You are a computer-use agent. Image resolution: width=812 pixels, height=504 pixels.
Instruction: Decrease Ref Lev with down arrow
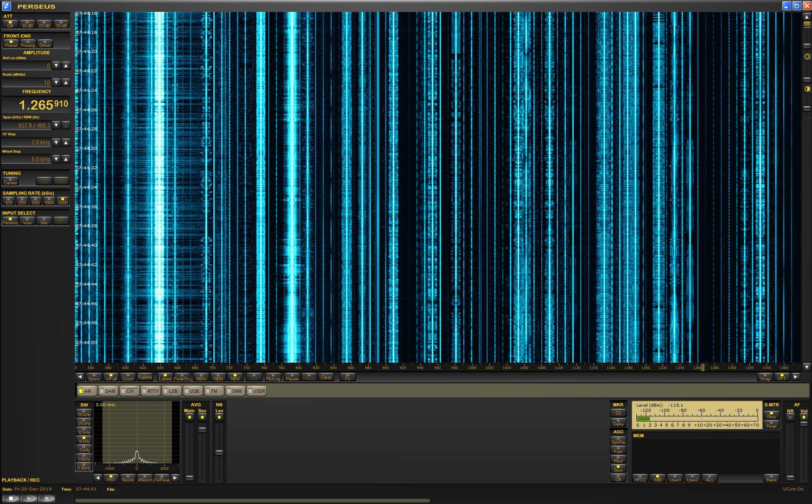pos(56,66)
